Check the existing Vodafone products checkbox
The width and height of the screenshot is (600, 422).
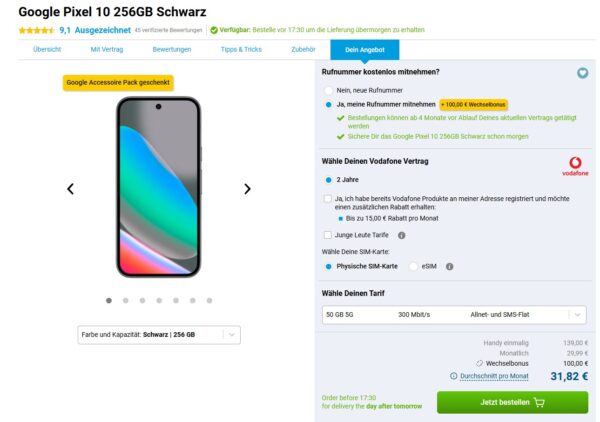pyautogui.click(x=328, y=199)
